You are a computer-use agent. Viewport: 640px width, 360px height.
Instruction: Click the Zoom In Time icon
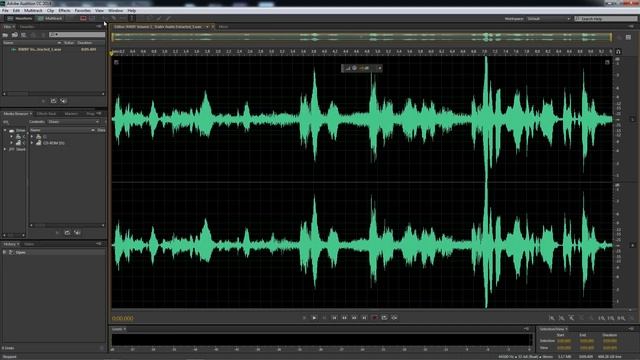click(x=572, y=318)
